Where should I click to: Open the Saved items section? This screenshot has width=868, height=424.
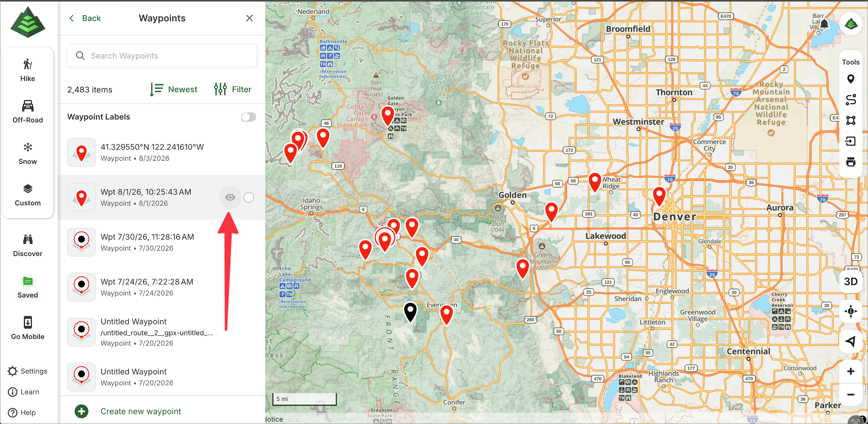(x=28, y=287)
